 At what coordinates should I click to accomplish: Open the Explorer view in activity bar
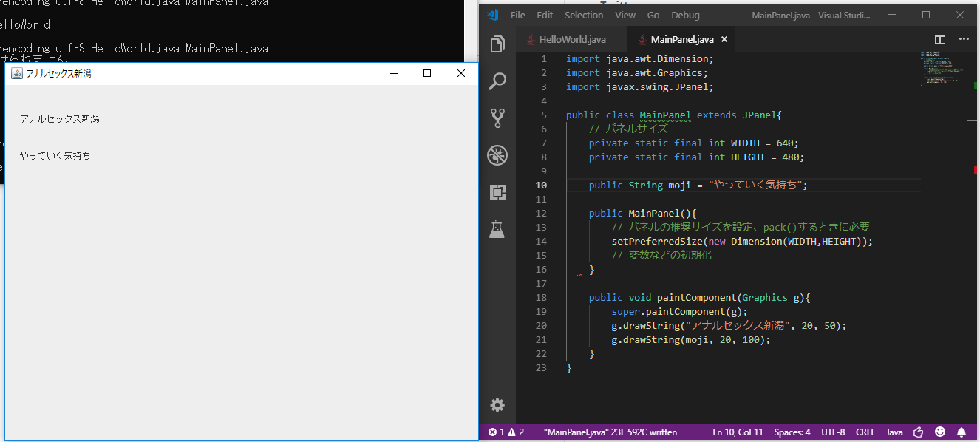tap(497, 44)
